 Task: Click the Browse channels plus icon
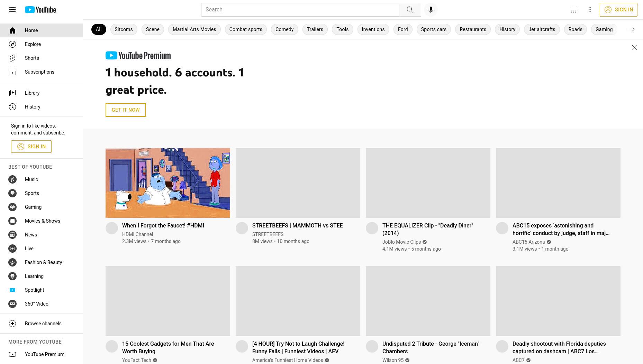click(12, 324)
